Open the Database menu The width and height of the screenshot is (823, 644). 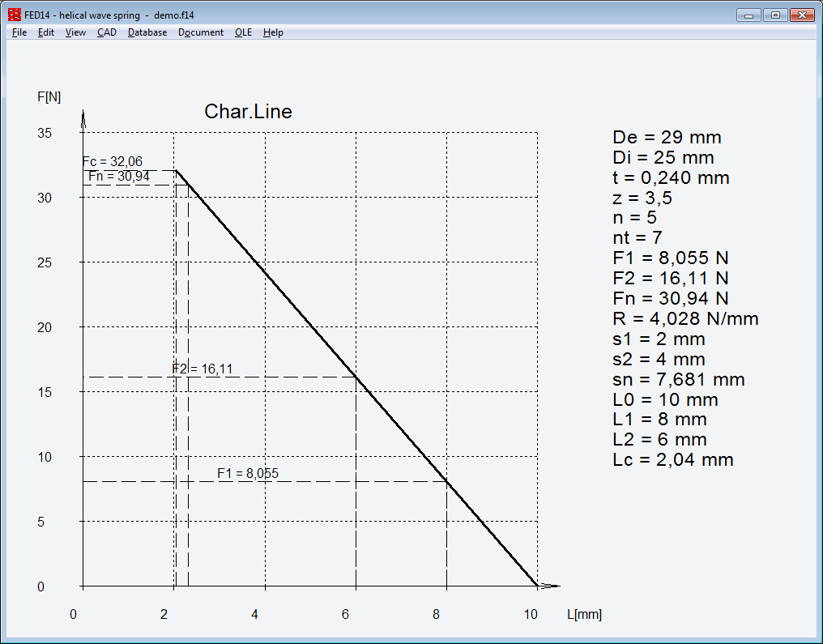[147, 32]
